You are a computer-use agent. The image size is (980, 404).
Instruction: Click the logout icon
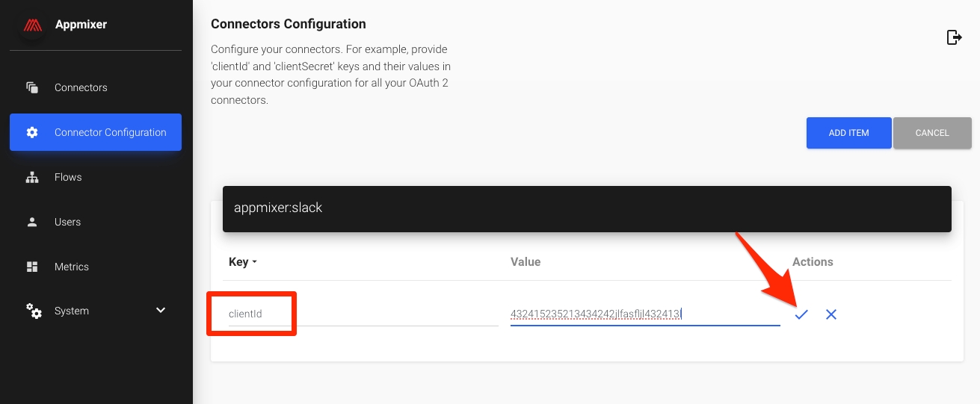click(x=954, y=37)
